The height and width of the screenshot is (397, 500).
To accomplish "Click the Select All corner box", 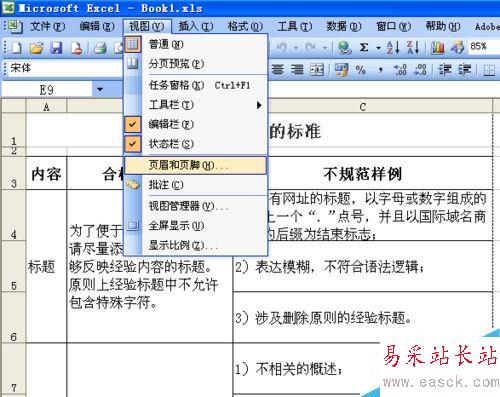I will pyautogui.click(x=13, y=106).
